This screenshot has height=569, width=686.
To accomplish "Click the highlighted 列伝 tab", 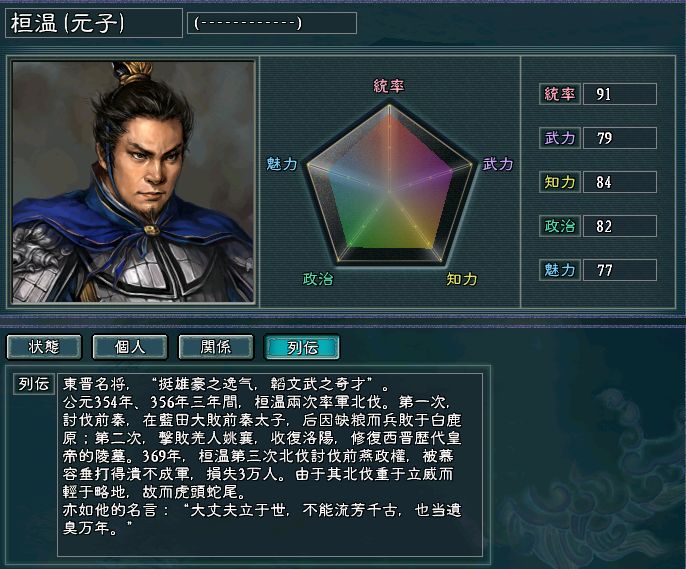I will (302, 347).
